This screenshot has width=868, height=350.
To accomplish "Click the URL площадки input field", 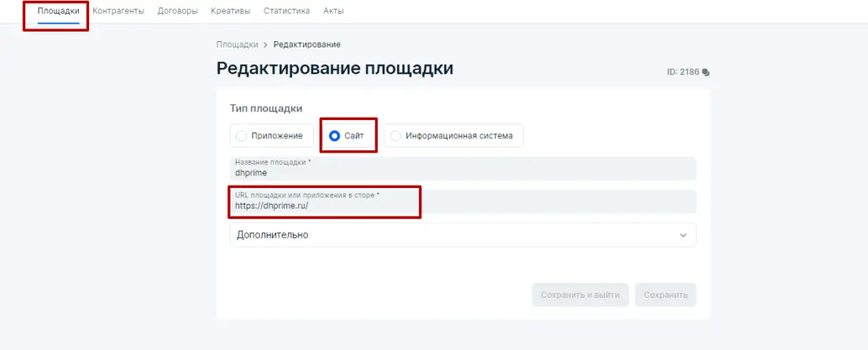I will click(462, 201).
